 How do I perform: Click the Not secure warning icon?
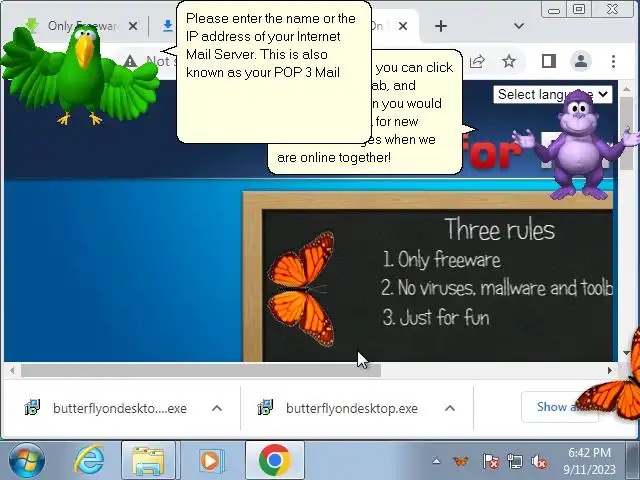130,61
